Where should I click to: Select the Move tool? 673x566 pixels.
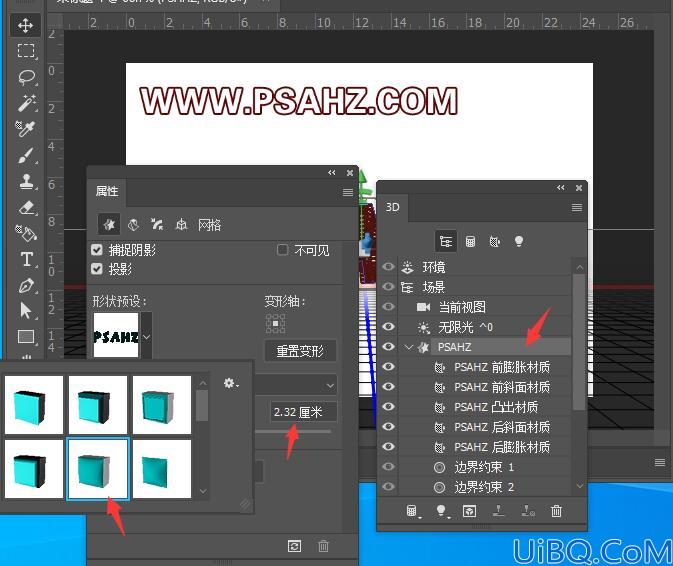pyautogui.click(x=26, y=25)
